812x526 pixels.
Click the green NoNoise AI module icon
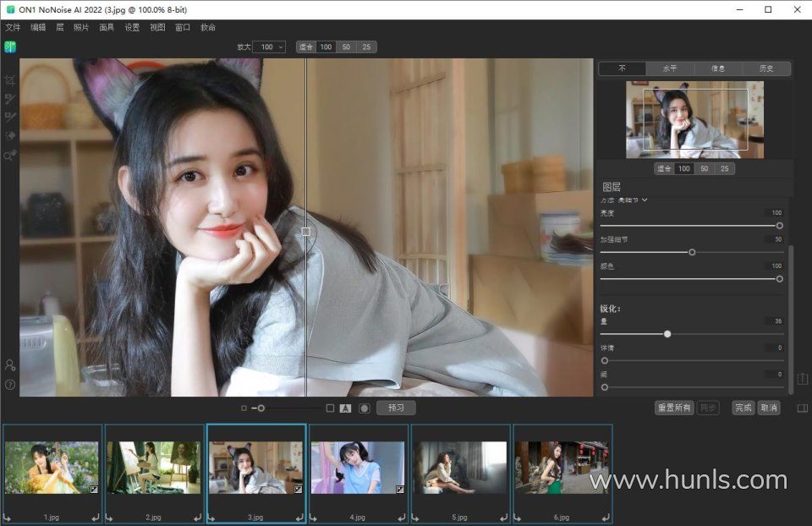(x=10, y=47)
